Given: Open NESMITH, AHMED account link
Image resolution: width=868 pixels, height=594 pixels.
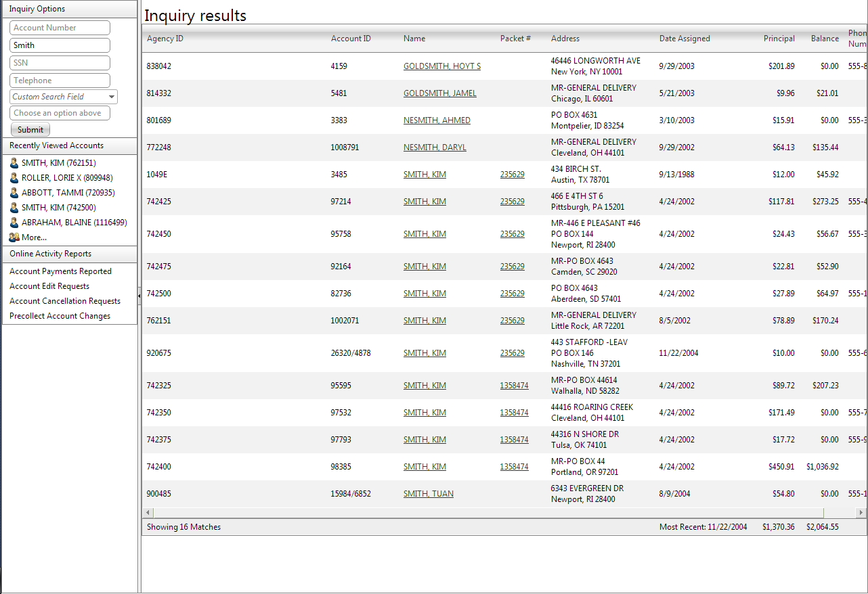Looking at the screenshot, I should click(x=437, y=120).
